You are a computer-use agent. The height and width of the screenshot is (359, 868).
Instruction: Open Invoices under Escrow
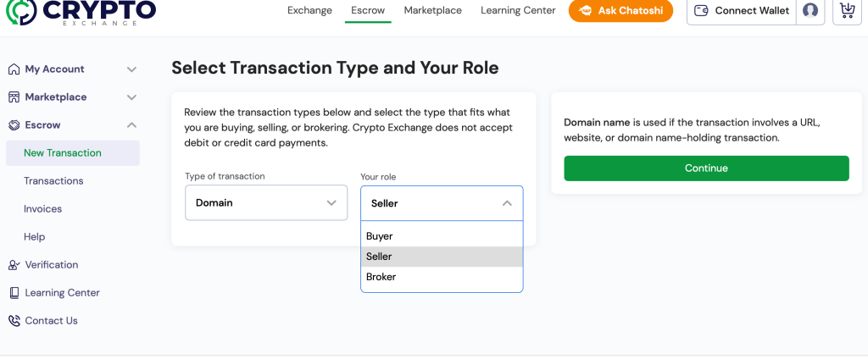(x=42, y=209)
